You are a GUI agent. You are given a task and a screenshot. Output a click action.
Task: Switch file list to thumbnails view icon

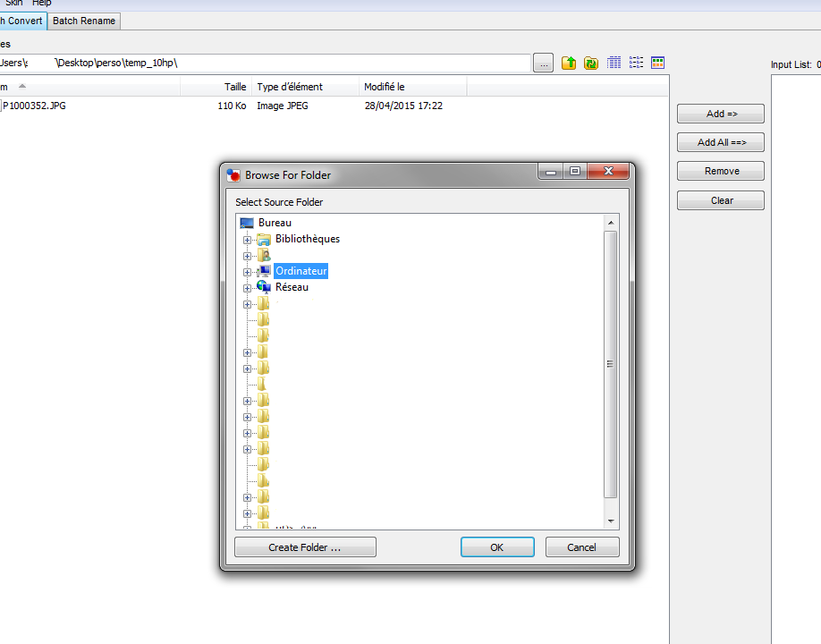click(657, 63)
